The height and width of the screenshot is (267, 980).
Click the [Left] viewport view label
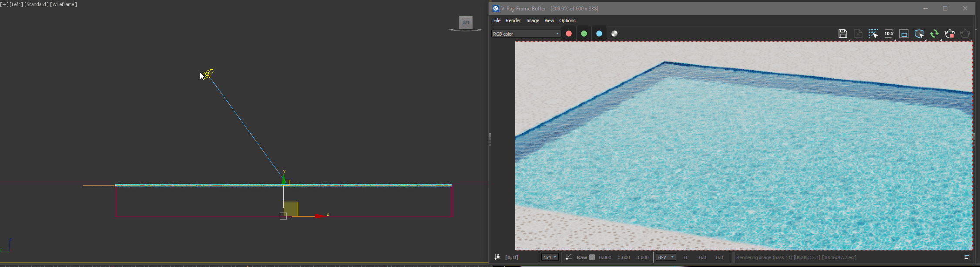pos(16,4)
